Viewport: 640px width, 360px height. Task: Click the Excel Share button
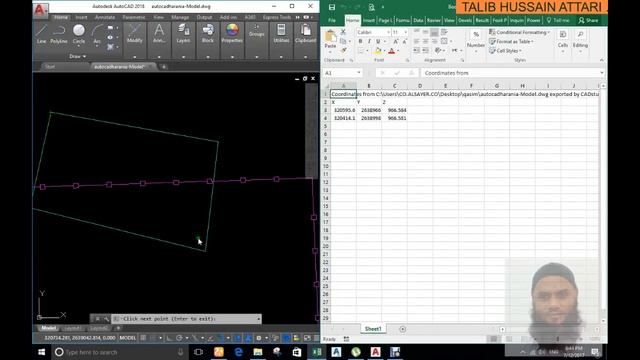[x=588, y=20]
